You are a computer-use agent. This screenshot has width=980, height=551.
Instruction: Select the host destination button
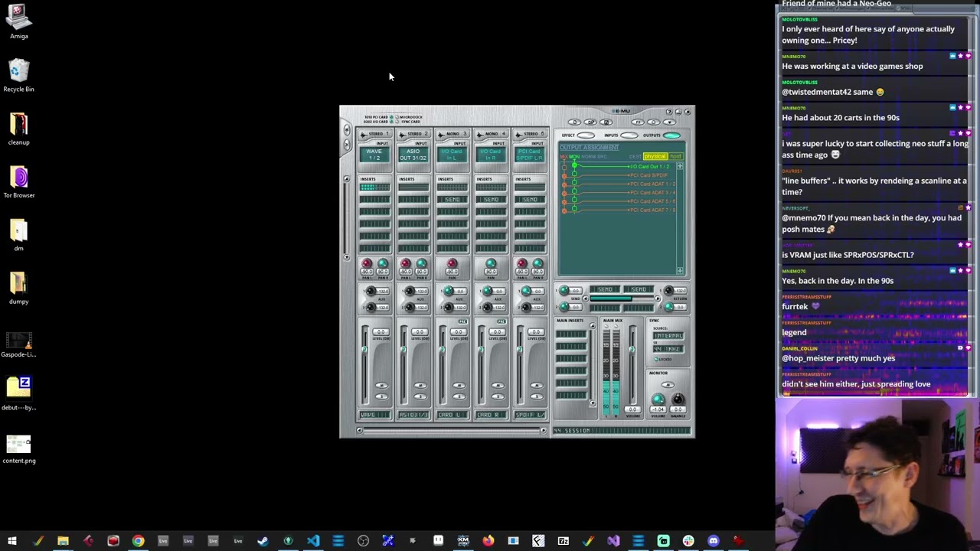676,156
